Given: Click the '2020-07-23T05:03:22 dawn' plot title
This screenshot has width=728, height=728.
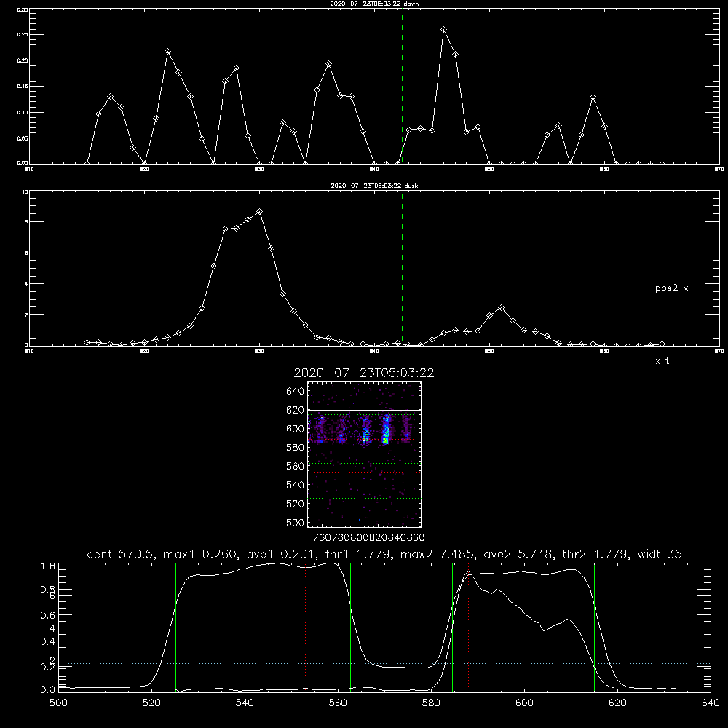Looking at the screenshot, I should click(x=374, y=4).
